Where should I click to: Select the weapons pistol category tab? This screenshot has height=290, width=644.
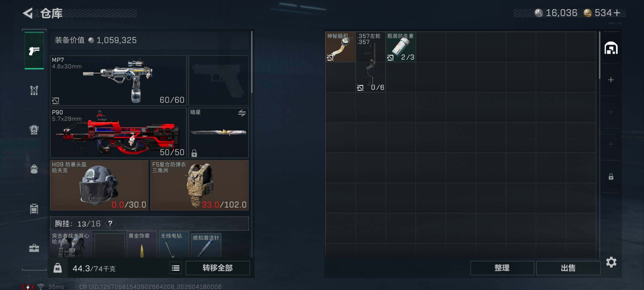point(34,51)
